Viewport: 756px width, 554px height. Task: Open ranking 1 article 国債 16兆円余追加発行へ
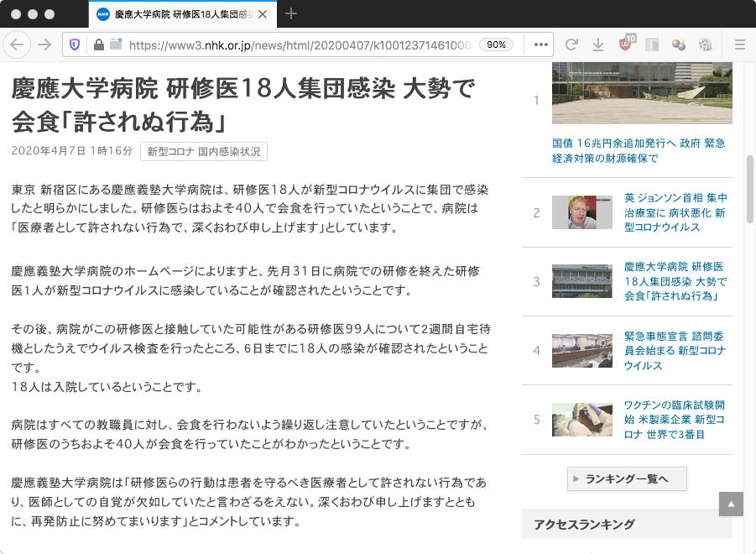639,150
